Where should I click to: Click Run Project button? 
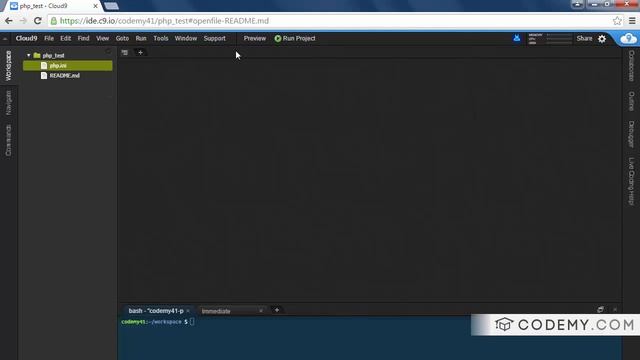pos(295,38)
